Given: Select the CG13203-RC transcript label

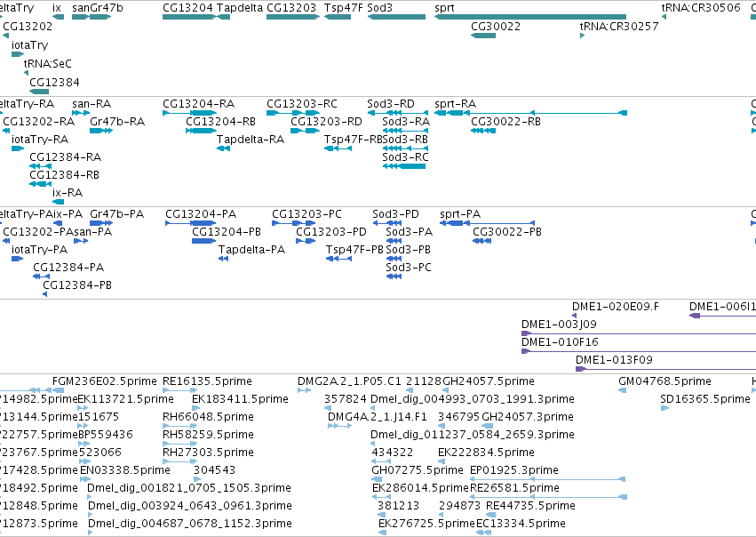Looking at the screenshot, I should click(x=302, y=104).
